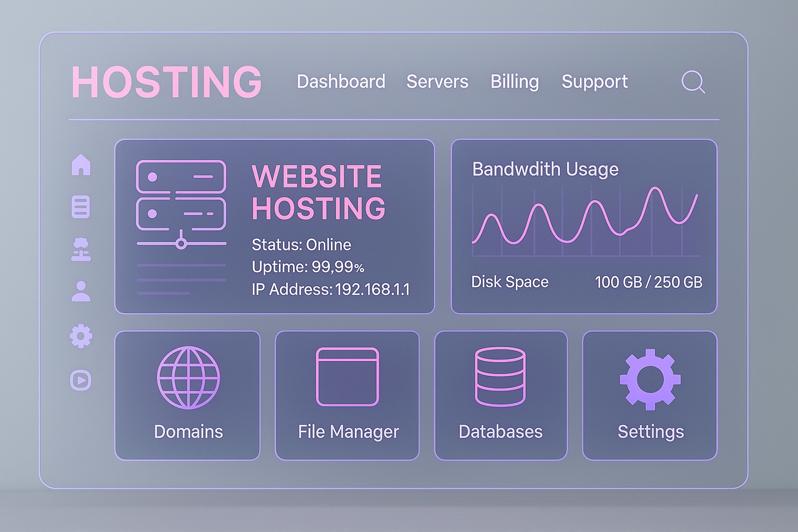Click the IP Address 192.168.1.1 text
The image size is (798, 532).
tap(330, 289)
